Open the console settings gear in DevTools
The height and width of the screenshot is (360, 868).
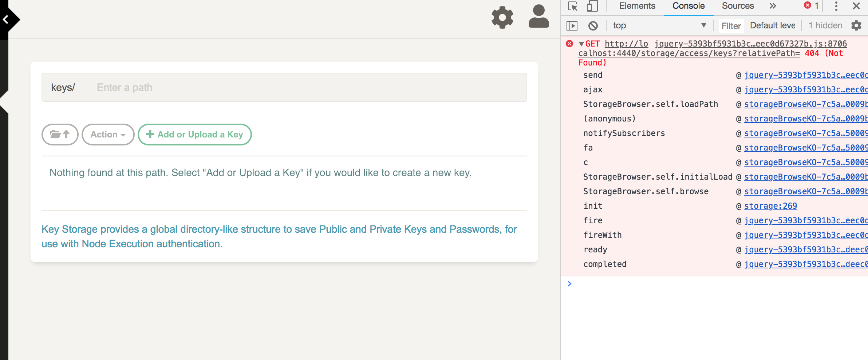tap(856, 25)
